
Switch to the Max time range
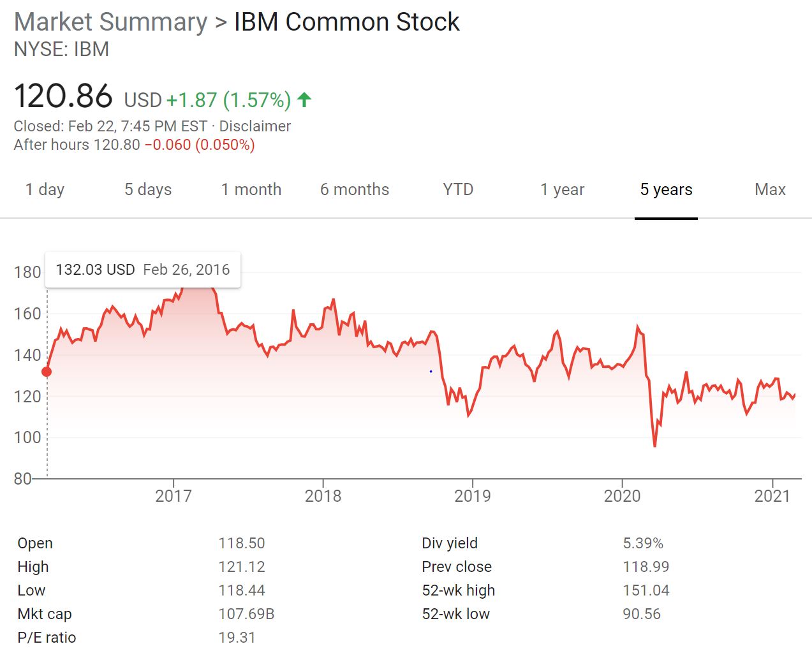[770, 189]
